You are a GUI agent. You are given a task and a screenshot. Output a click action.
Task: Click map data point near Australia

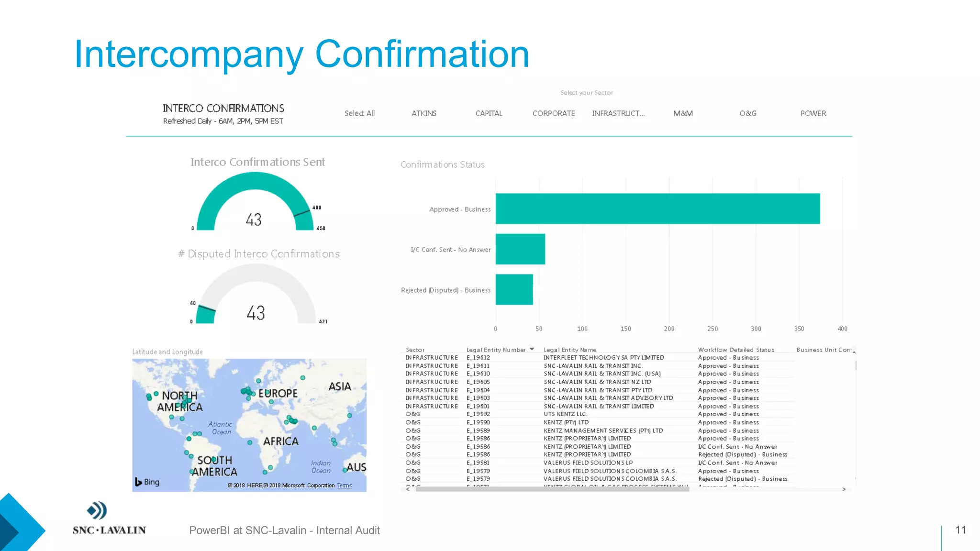[345, 471]
